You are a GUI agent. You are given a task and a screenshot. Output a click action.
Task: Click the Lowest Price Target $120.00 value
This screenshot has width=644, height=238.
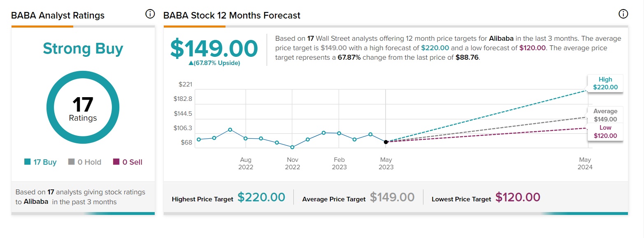pyautogui.click(x=518, y=197)
